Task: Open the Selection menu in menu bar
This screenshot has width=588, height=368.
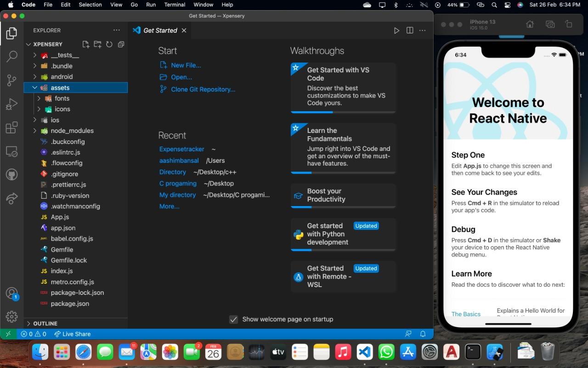Action: [x=90, y=5]
